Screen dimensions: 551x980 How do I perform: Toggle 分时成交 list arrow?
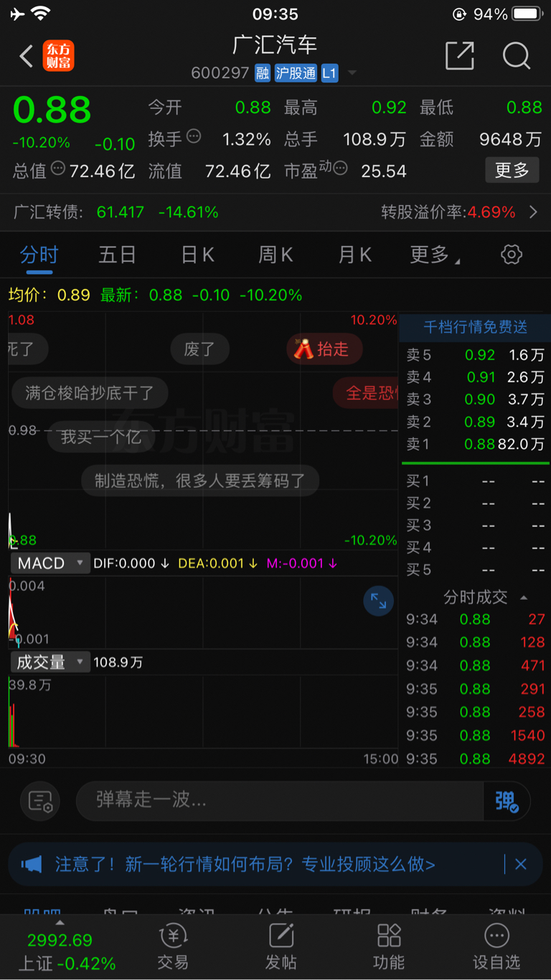tap(524, 597)
